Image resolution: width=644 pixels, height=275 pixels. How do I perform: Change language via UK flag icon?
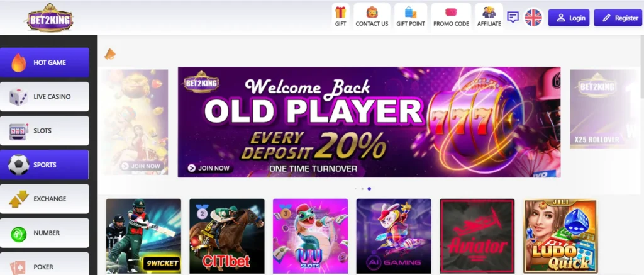click(x=533, y=18)
